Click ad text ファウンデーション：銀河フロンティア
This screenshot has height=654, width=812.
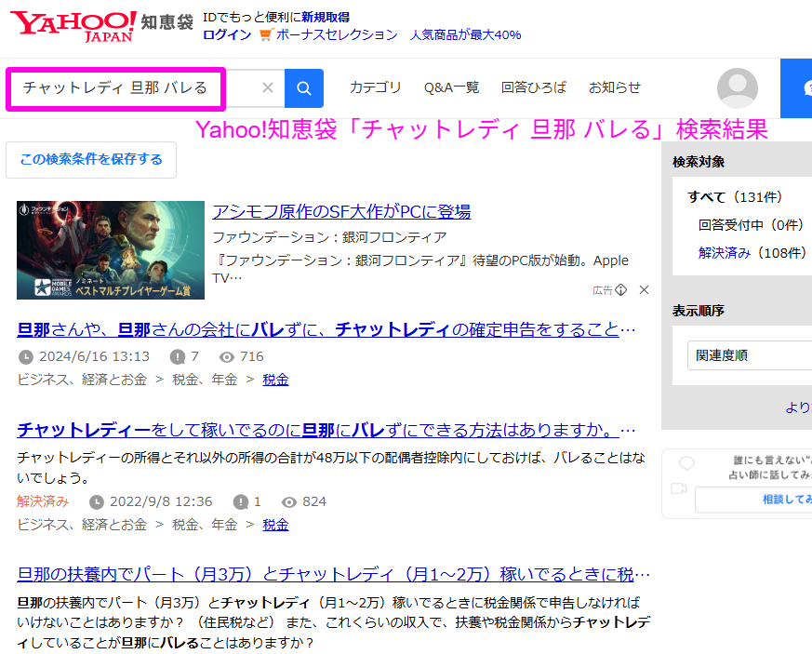(x=329, y=237)
